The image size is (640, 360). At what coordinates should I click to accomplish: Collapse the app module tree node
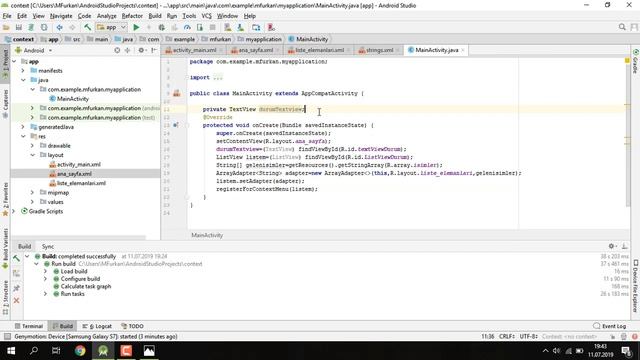pyautogui.click(x=14, y=62)
